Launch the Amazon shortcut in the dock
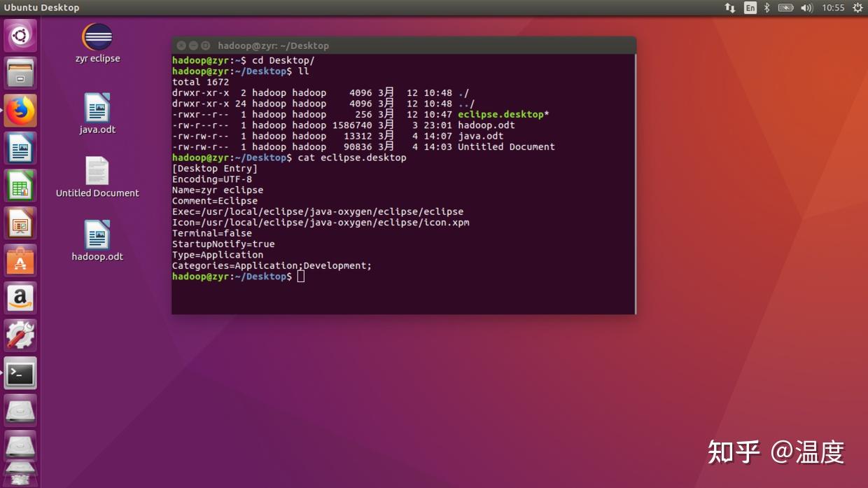Screen dimensions: 868x488 click(x=20, y=298)
